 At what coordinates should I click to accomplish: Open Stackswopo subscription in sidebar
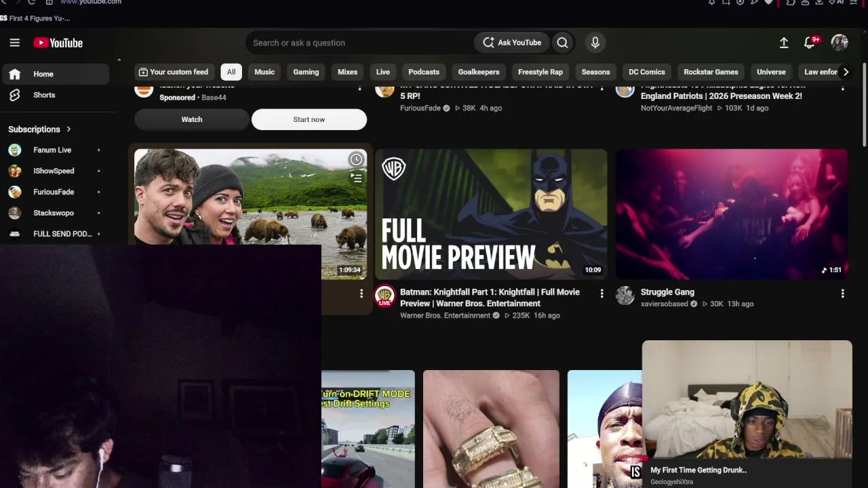54,213
